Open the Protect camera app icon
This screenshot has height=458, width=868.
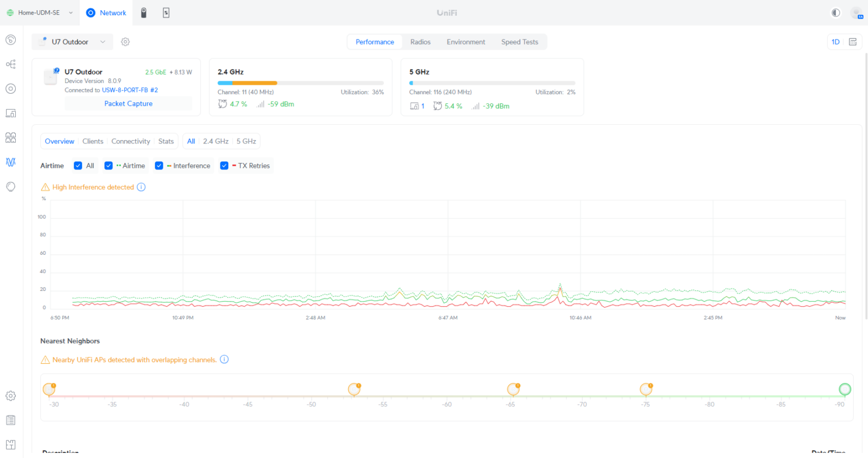click(144, 12)
